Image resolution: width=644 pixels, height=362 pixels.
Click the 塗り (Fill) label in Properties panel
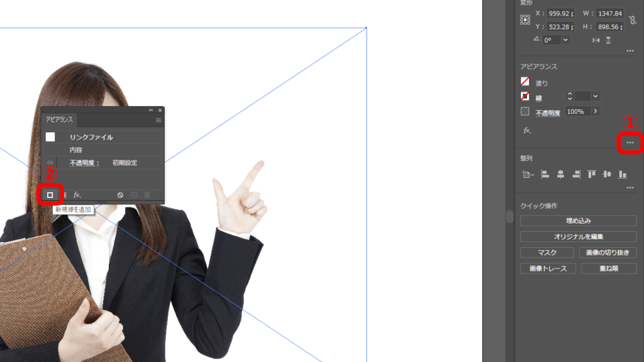541,84
